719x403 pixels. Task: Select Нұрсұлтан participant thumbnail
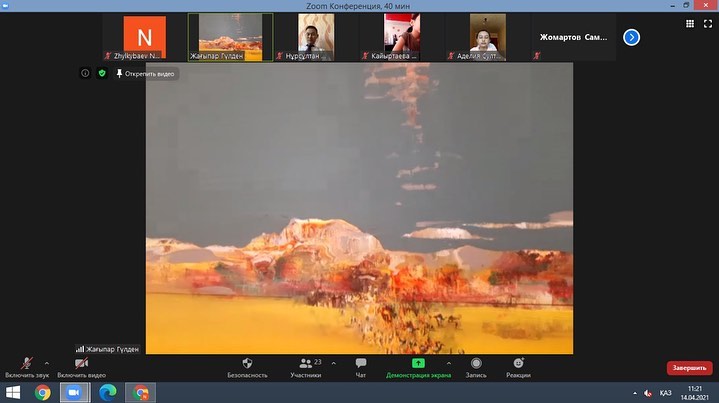[x=316, y=37]
